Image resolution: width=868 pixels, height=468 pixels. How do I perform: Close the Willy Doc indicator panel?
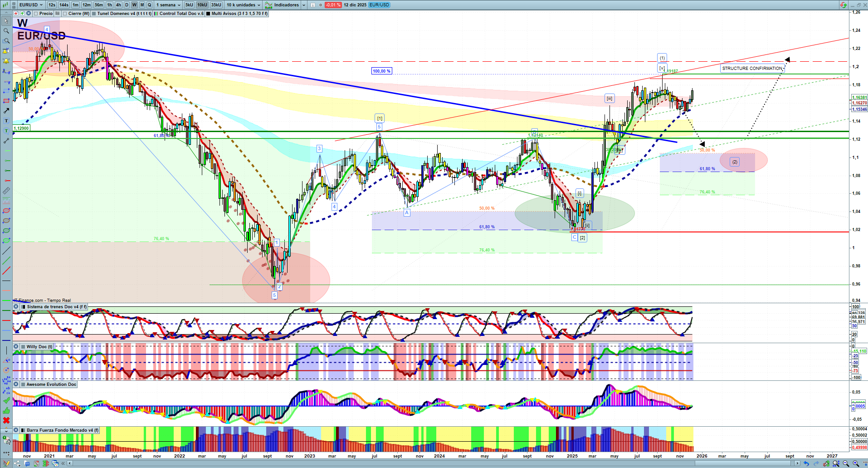coord(16,347)
